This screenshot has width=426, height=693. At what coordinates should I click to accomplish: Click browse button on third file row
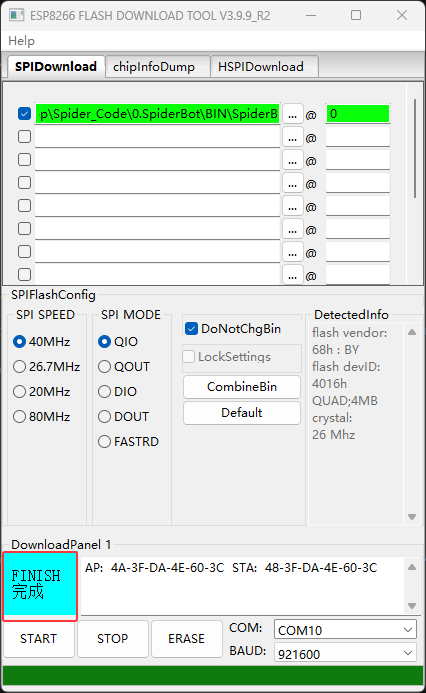click(293, 160)
